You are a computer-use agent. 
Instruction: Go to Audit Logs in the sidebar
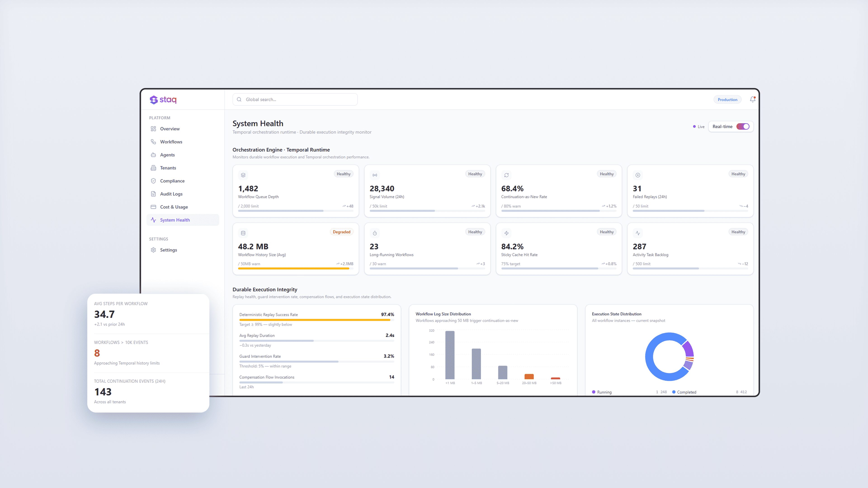(171, 194)
